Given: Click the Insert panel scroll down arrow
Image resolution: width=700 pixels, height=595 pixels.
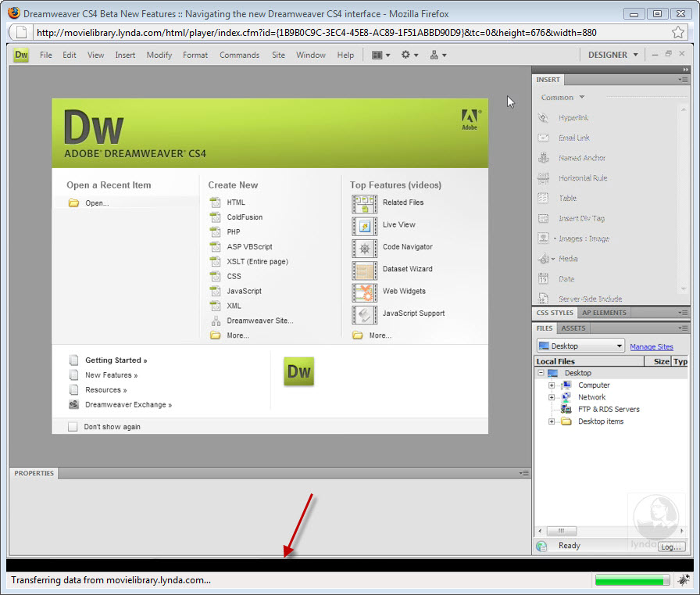Looking at the screenshot, I should 684,289.
